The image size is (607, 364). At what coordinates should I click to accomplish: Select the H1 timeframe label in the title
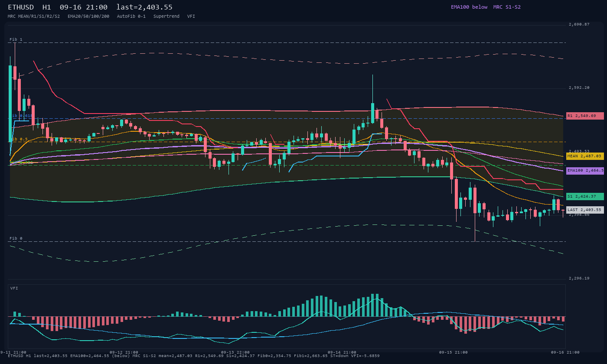pyautogui.click(x=47, y=7)
